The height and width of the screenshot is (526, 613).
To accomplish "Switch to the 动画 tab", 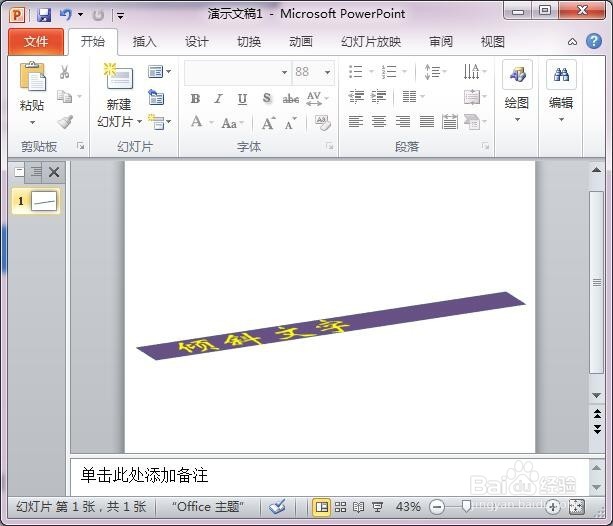I will pos(301,41).
